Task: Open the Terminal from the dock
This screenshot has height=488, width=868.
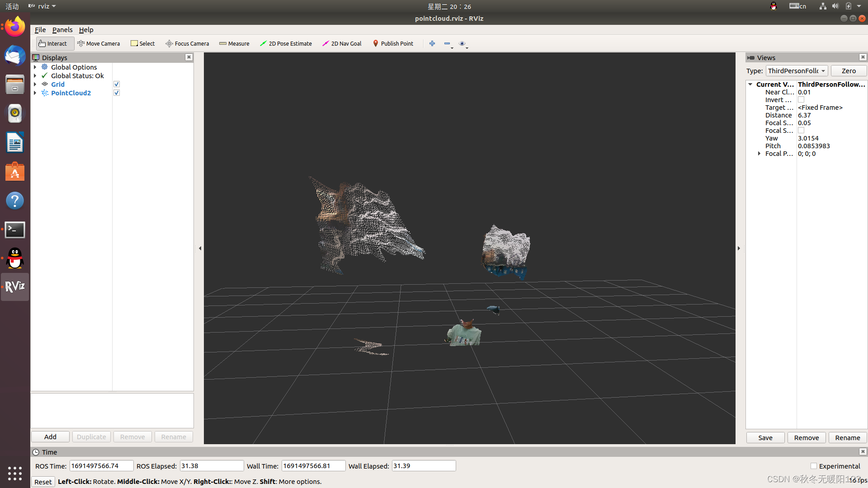Action: point(15,230)
